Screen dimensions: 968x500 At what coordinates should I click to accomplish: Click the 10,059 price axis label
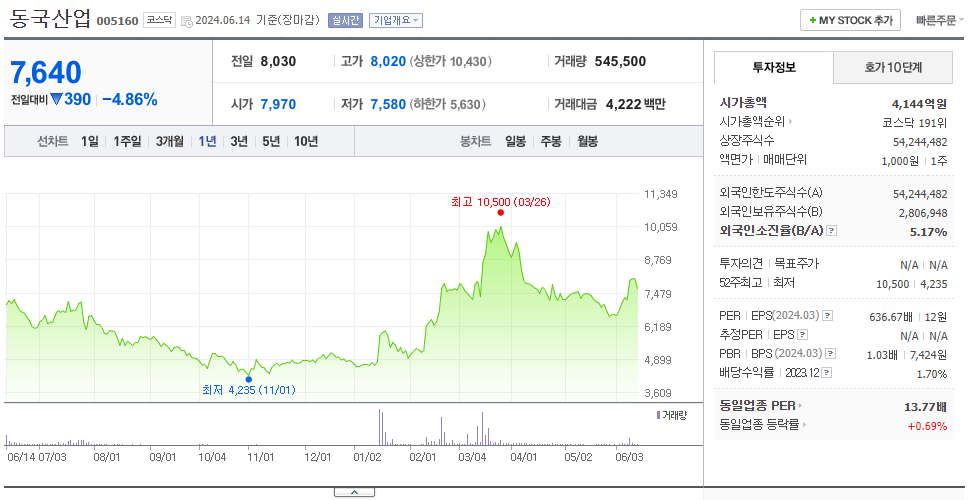[x=661, y=227]
